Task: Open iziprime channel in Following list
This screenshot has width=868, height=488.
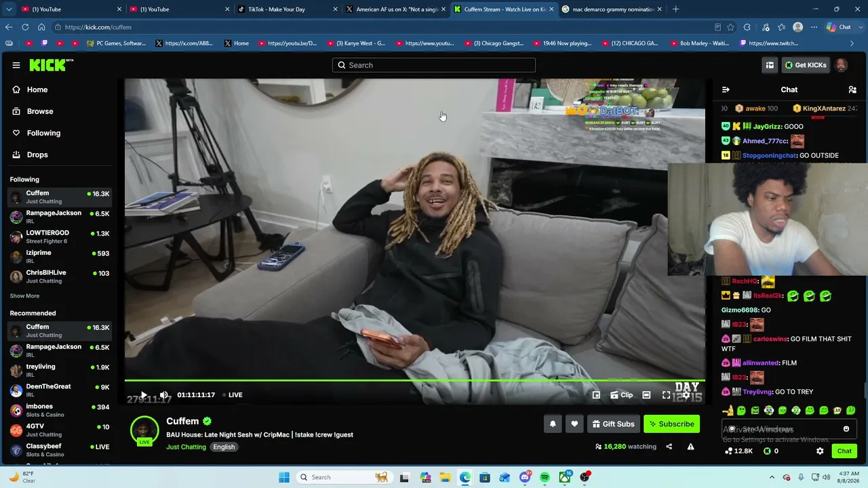Action: click(60, 256)
